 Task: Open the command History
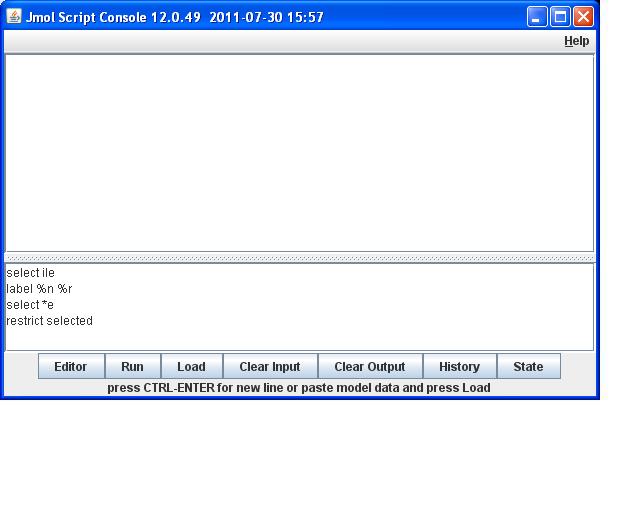[459, 367]
